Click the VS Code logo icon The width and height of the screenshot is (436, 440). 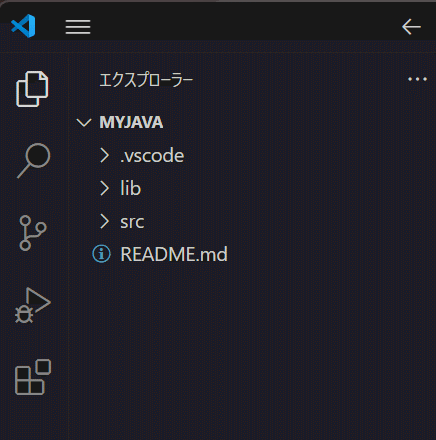click(23, 26)
